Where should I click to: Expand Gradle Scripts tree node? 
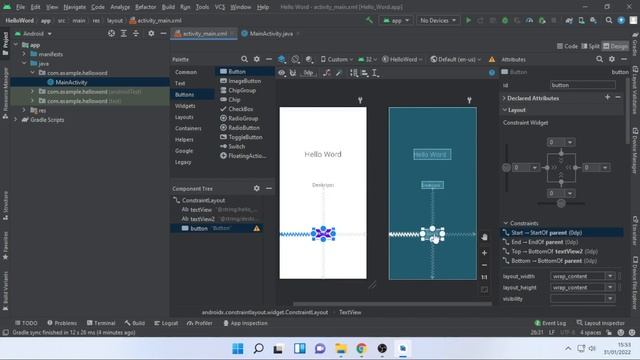pyautogui.click(x=16, y=120)
